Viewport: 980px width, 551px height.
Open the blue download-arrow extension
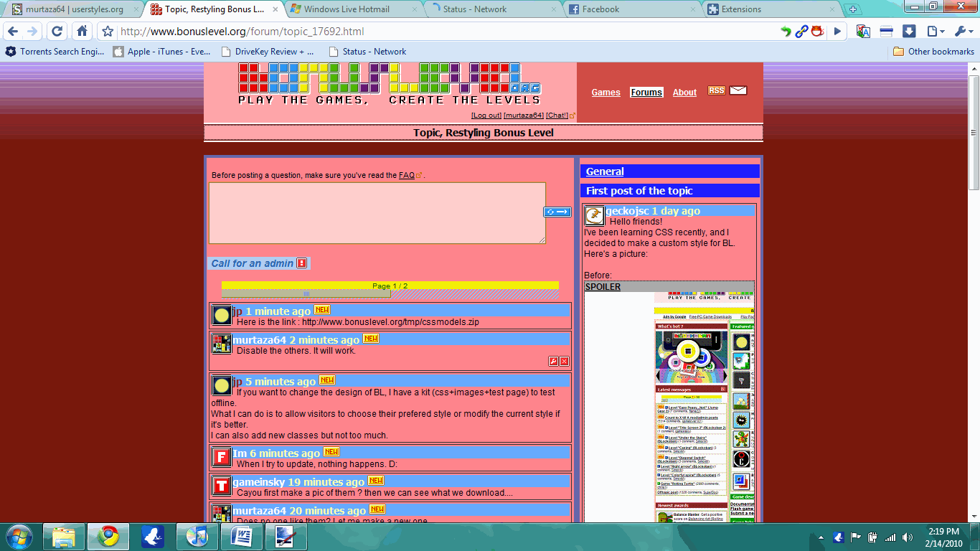click(909, 32)
